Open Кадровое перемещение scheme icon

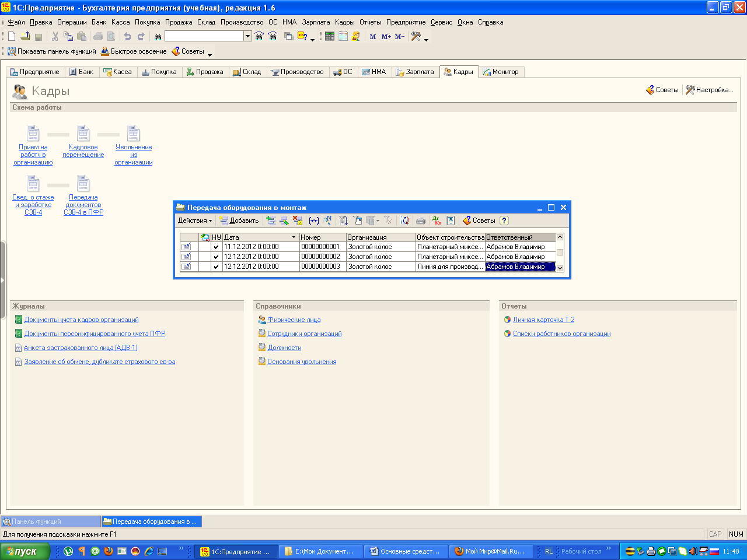(x=83, y=133)
